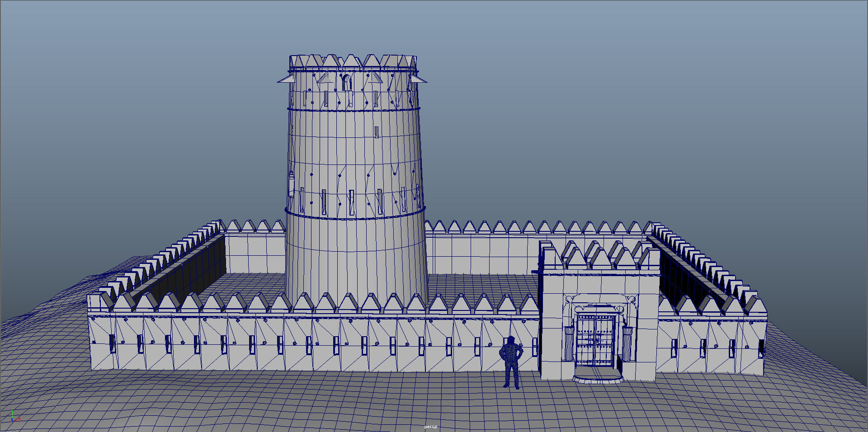The width and height of the screenshot is (868, 432).
Task: Select the lone slit window mid-tower
Action: point(376,131)
